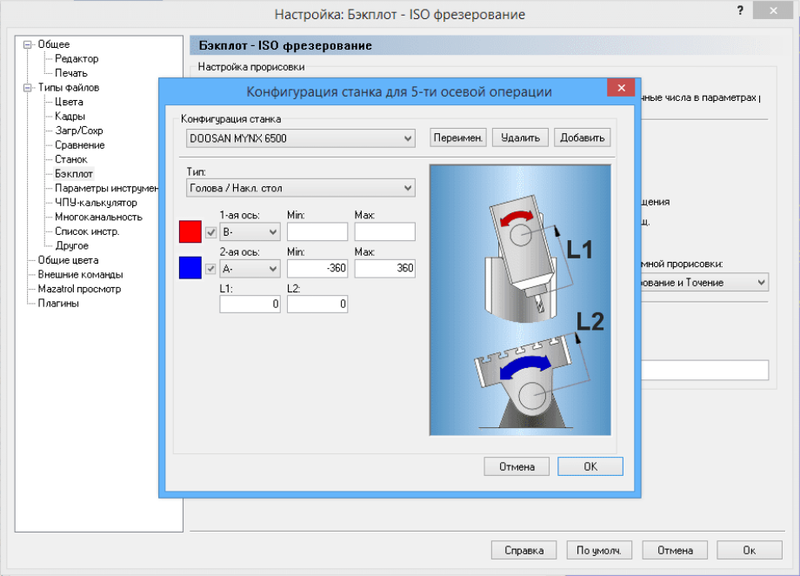Select Плагины in the tree

point(58,303)
